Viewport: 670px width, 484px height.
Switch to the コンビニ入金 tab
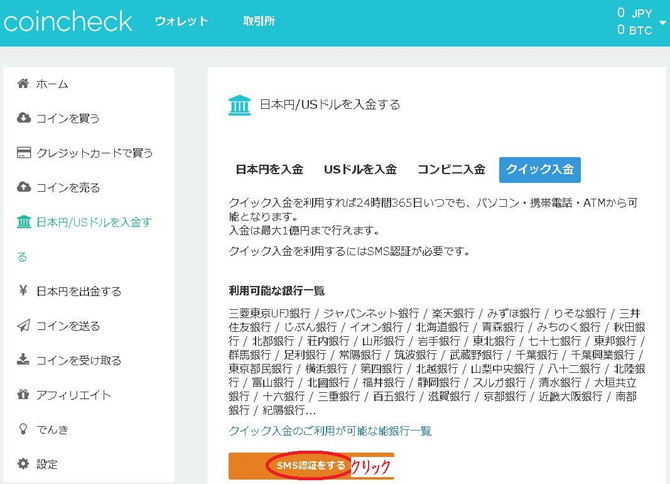[x=451, y=170]
